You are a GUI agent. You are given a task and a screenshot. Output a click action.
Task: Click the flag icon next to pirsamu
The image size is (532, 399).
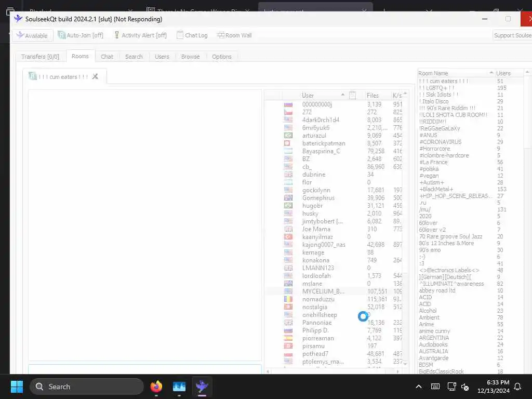[x=288, y=346]
